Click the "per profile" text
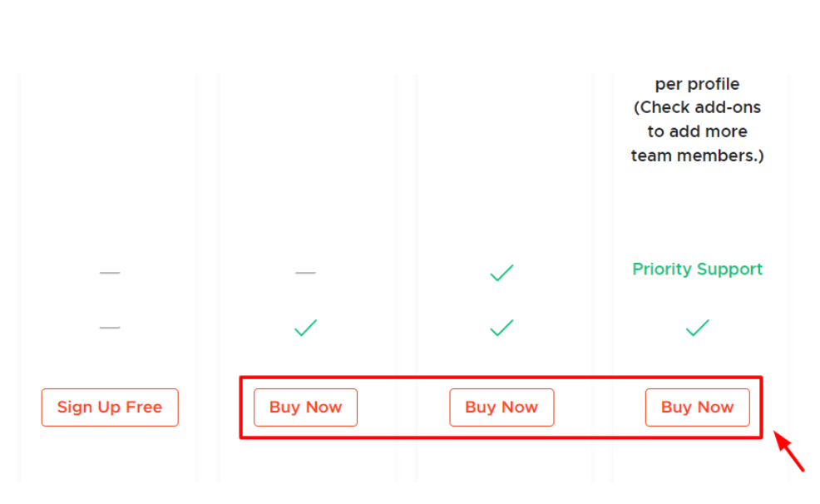 tap(697, 84)
